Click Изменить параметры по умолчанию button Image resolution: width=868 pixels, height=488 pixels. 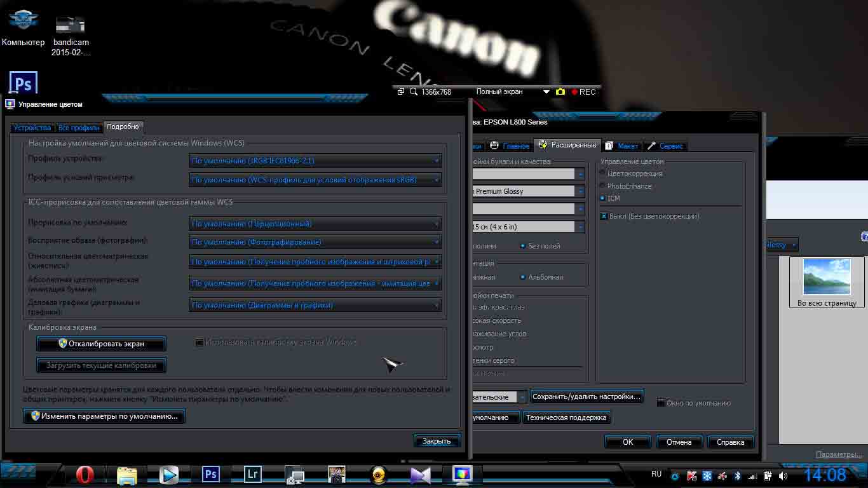(104, 416)
